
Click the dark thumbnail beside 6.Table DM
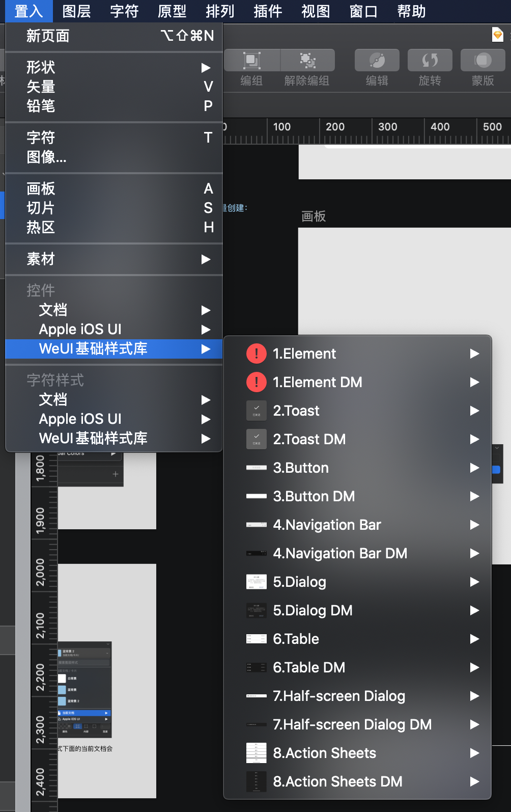[257, 667]
